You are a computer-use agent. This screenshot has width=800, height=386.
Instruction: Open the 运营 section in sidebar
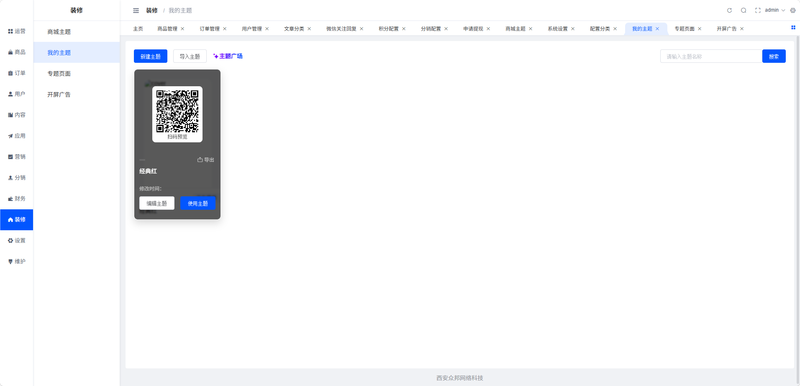pyautogui.click(x=16, y=31)
